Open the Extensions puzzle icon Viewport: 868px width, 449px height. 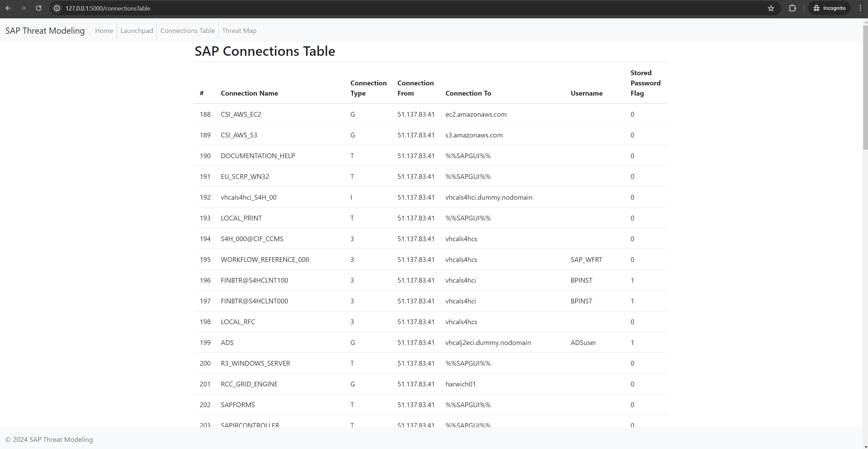tap(792, 8)
